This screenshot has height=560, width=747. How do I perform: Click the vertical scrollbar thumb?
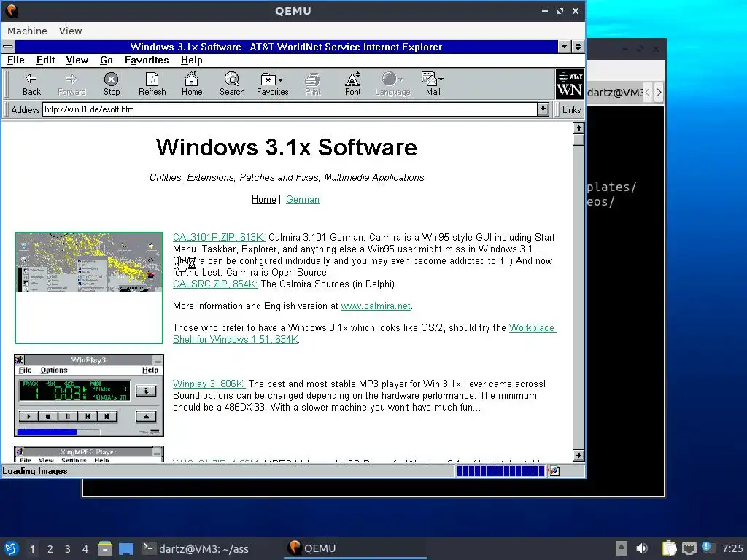pos(578,139)
